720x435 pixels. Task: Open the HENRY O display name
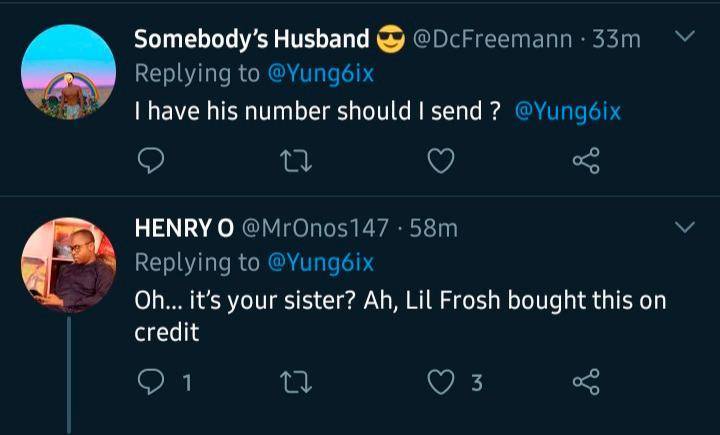pos(184,228)
